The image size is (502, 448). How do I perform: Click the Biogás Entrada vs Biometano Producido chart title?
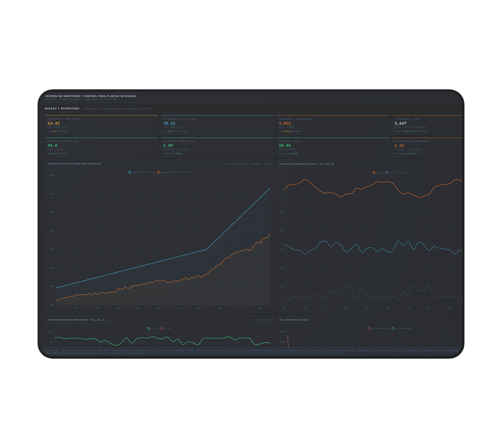point(74,164)
